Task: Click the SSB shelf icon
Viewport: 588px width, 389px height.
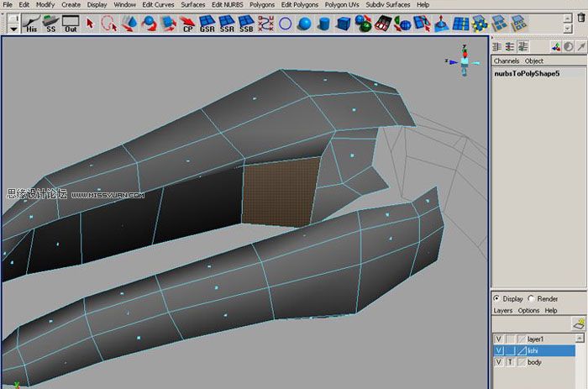Action: pos(246,23)
